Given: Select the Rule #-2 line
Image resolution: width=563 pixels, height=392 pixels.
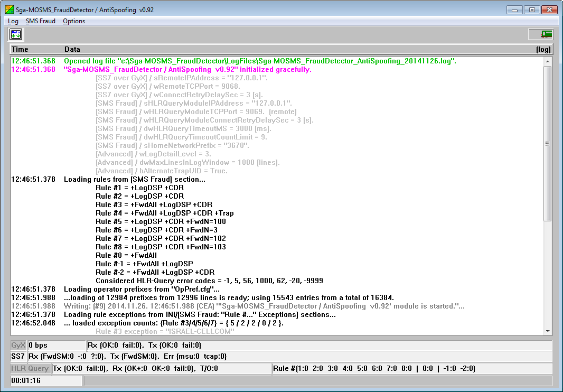Looking at the screenshot, I should click(155, 272).
